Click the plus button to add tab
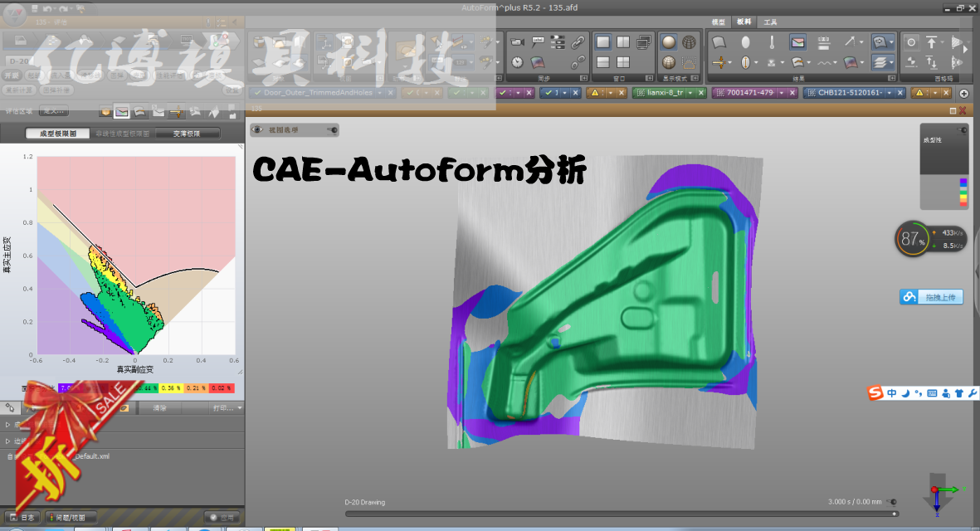This screenshot has width=980, height=531. [x=963, y=92]
